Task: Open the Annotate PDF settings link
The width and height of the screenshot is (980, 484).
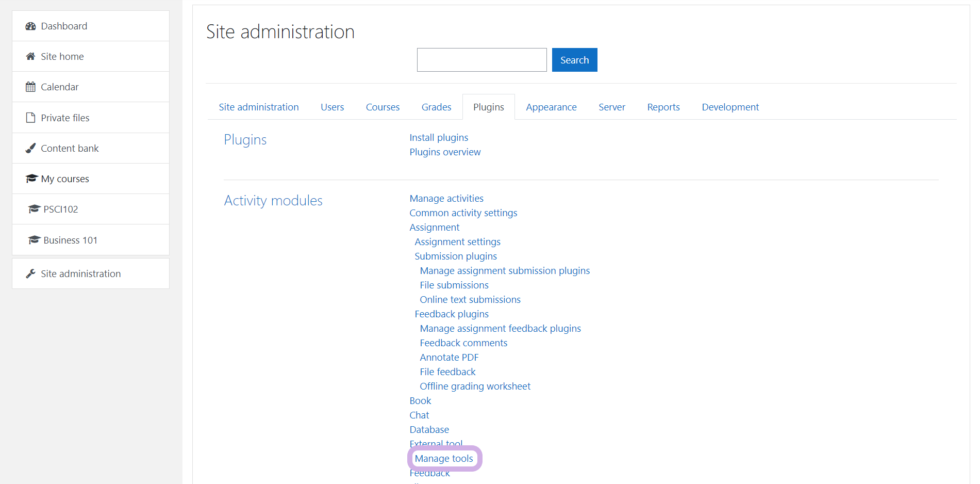Action: (449, 358)
